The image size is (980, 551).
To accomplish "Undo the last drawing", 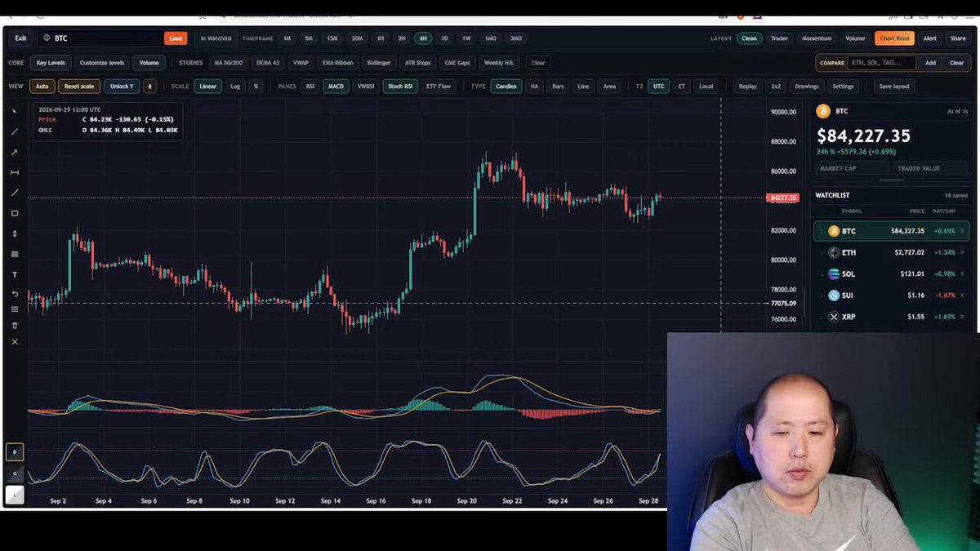I will coord(15,294).
